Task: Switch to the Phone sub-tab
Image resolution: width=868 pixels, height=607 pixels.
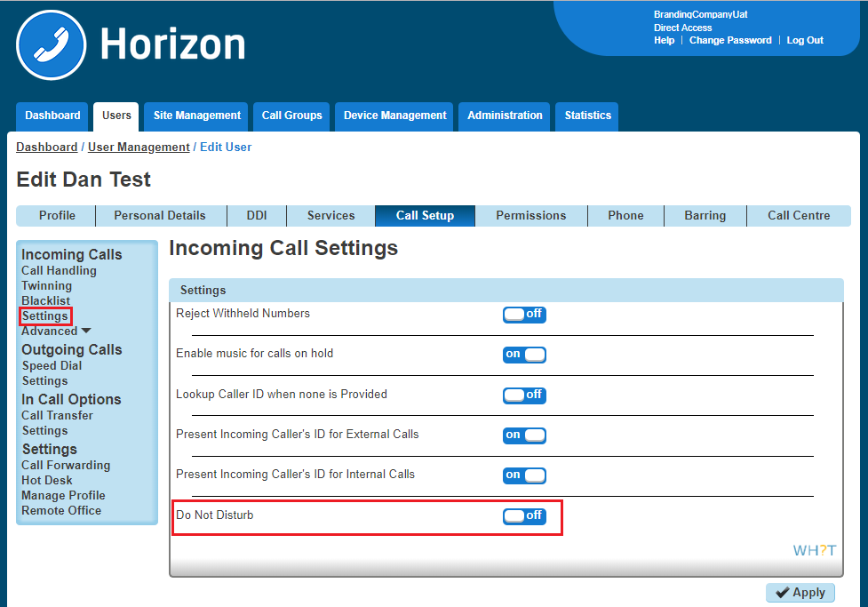Action: tap(625, 215)
